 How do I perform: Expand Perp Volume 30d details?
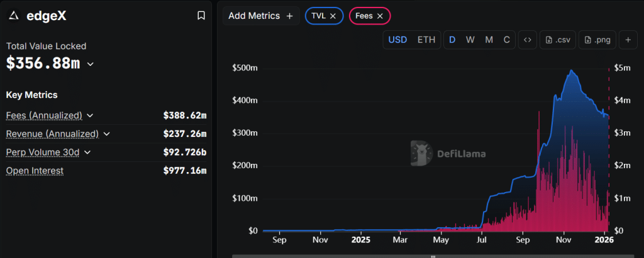coord(87,152)
